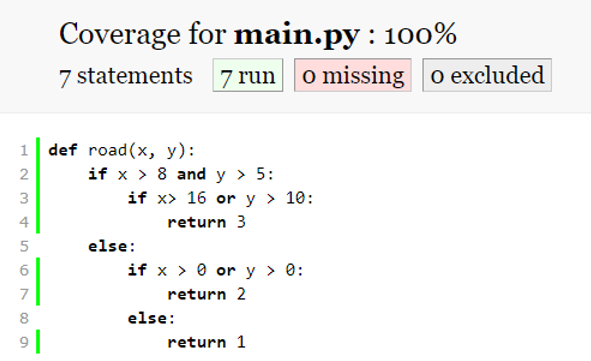
Task: Click the 'else:' on line 5
Action: click(112, 246)
